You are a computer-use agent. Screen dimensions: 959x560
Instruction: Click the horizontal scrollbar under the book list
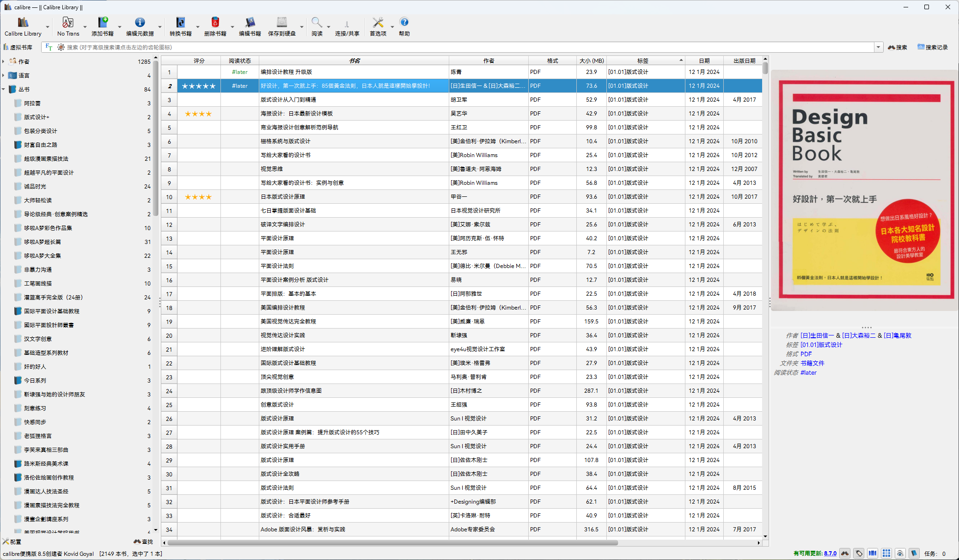click(393, 542)
